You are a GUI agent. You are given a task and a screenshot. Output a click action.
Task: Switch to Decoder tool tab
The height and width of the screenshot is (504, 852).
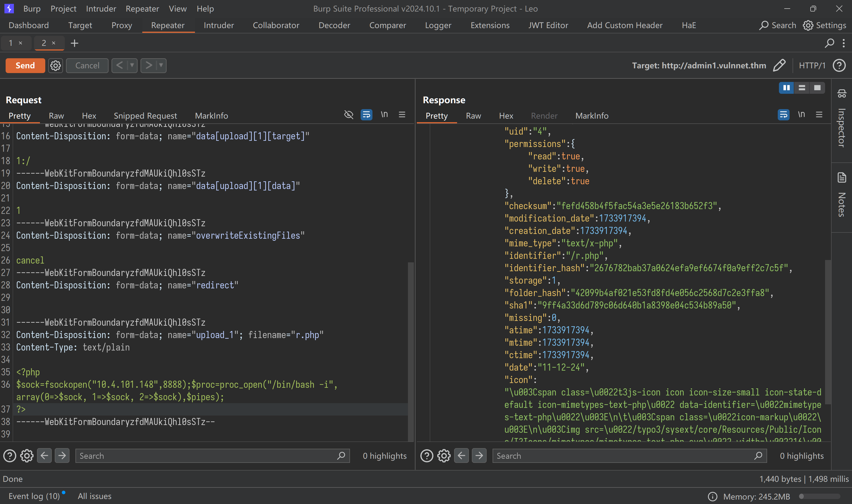334,25
